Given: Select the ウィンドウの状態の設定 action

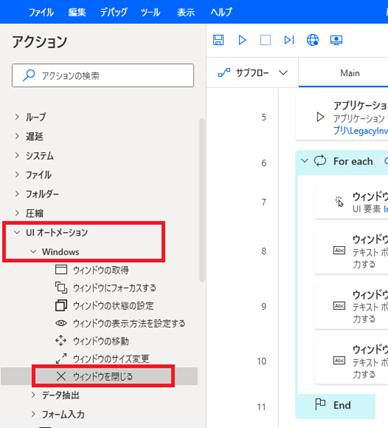Looking at the screenshot, I should tap(113, 305).
